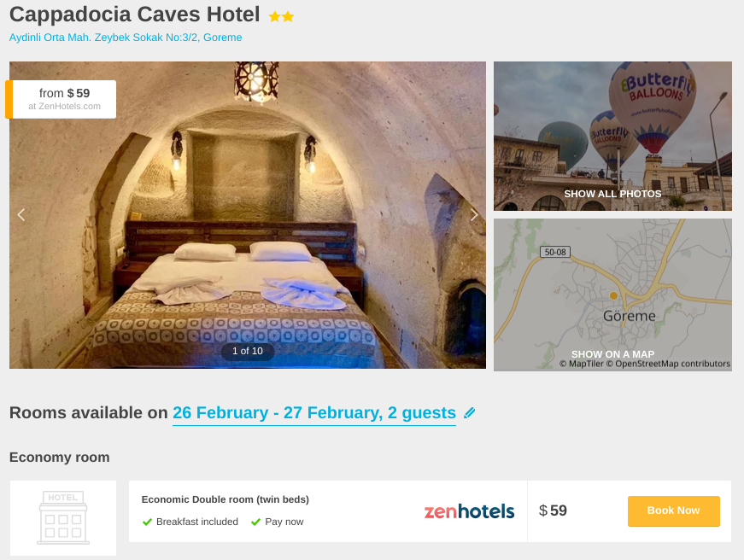Select the next photo arrow

pos(474,214)
